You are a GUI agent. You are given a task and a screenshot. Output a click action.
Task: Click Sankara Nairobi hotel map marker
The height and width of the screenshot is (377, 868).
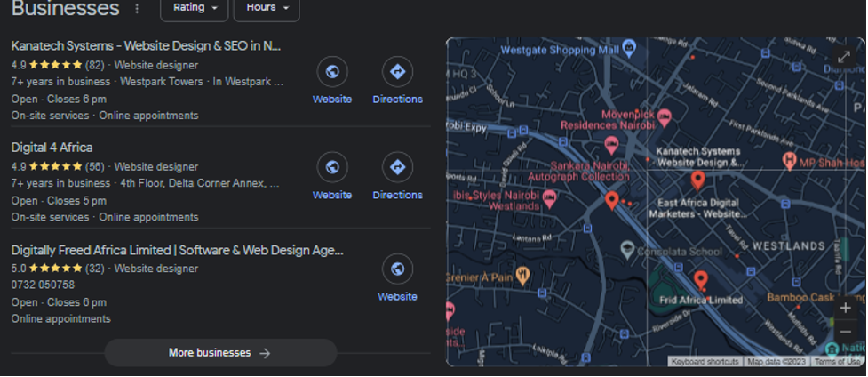[x=611, y=146]
